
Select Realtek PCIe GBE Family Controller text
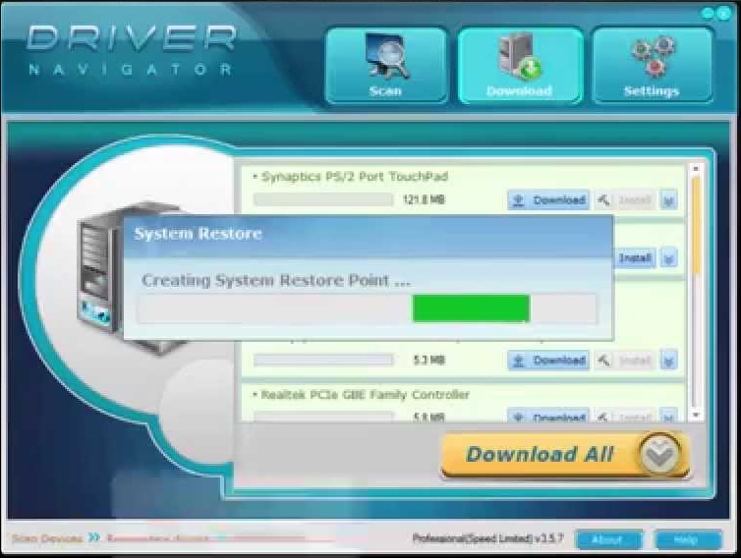(x=365, y=395)
